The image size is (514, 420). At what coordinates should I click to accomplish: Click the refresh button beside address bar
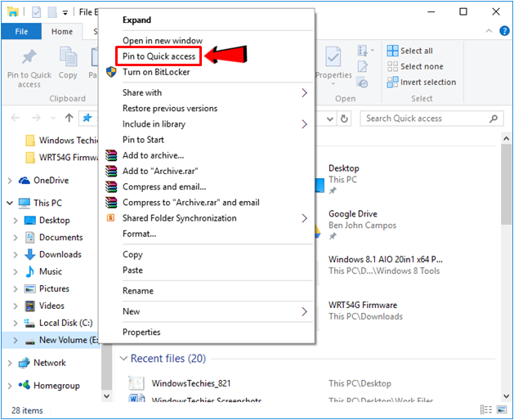[344, 118]
